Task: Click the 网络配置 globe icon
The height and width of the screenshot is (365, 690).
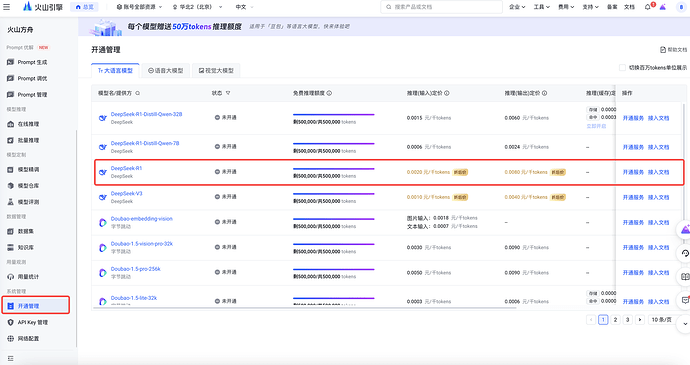Action: click(x=11, y=339)
